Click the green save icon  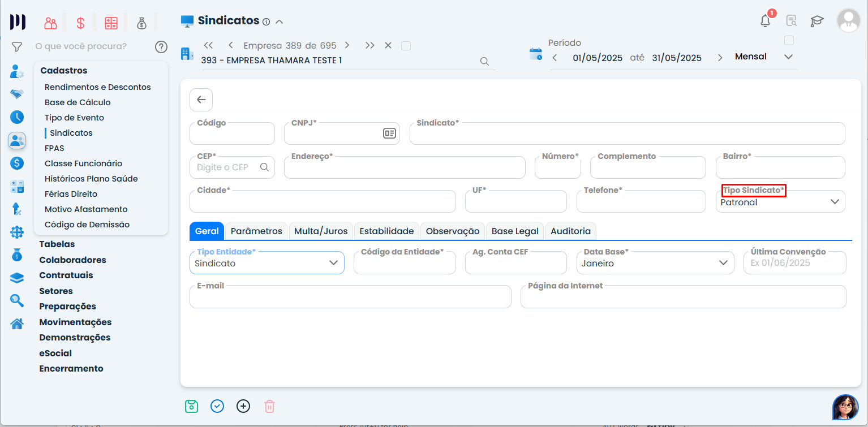click(x=192, y=406)
